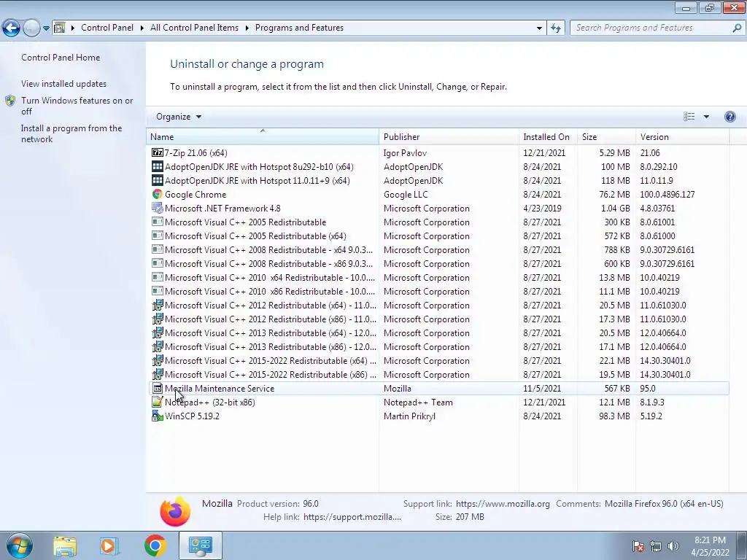Click the 7-Zip program icon
The height and width of the screenshot is (560, 747).
[158, 153]
